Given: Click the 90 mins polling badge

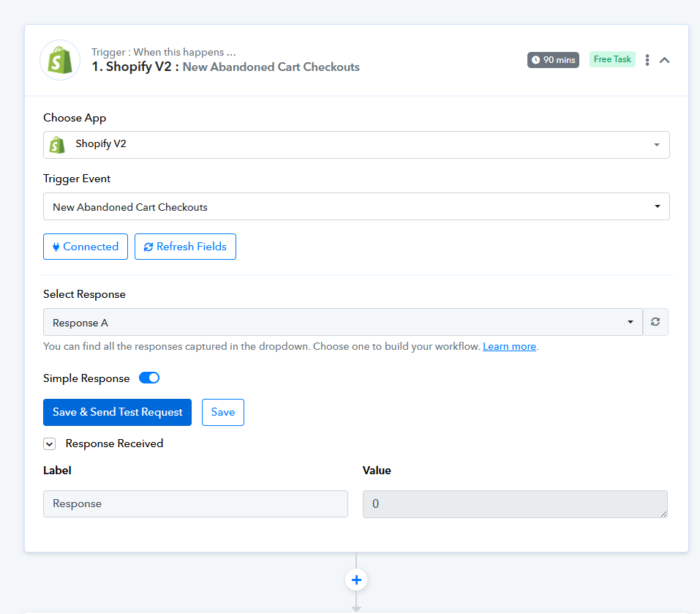Looking at the screenshot, I should point(553,60).
